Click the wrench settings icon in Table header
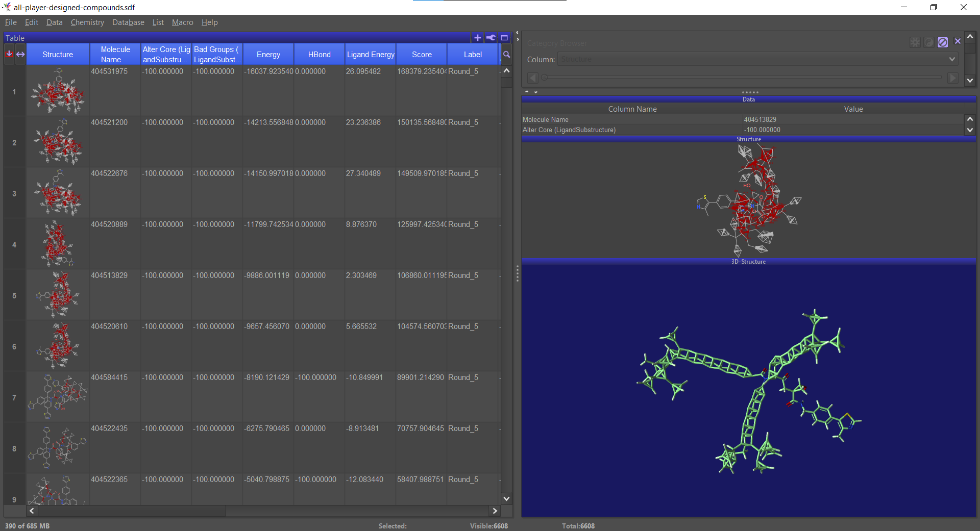The width and height of the screenshot is (980, 531). click(491, 38)
